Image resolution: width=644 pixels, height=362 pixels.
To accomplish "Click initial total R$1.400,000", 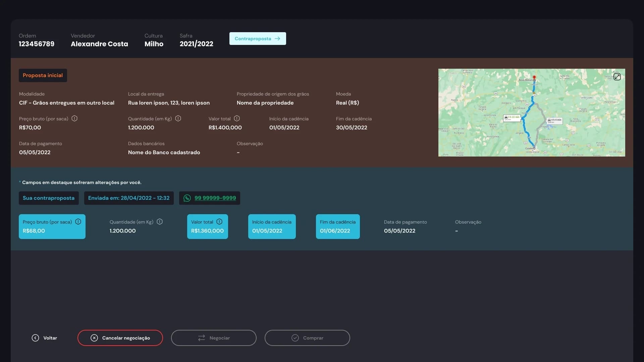I will (225, 128).
